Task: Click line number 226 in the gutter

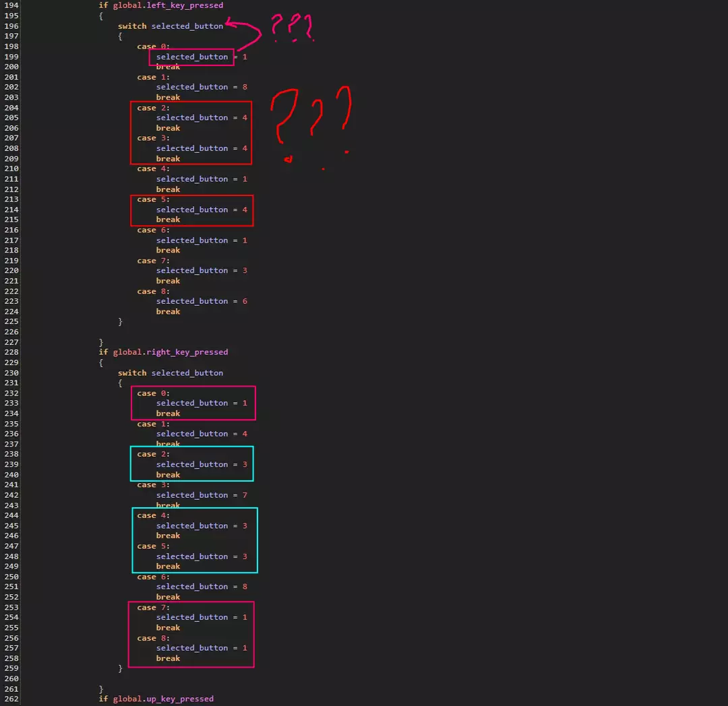Action: click(x=11, y=332)
